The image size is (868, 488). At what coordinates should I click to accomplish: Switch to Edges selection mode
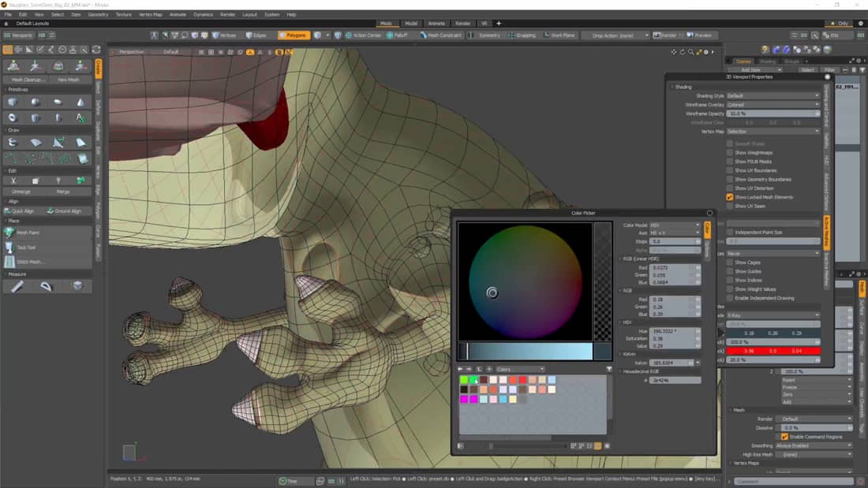(256, 35)
